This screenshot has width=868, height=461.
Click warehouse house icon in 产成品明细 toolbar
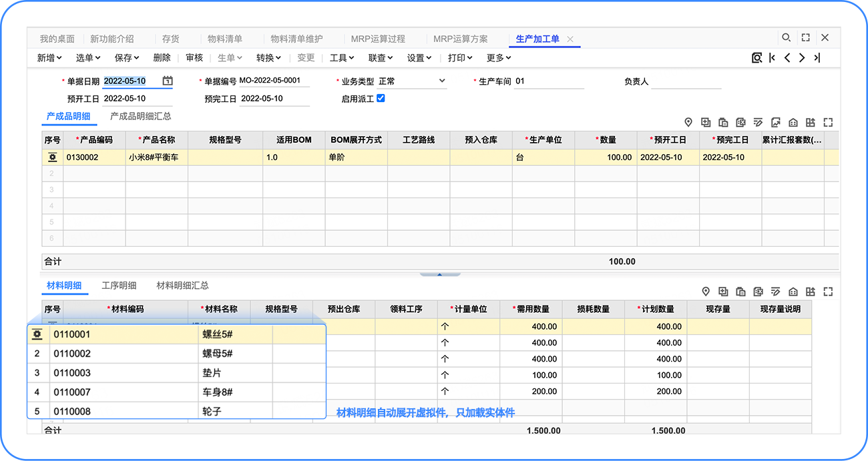tap(793, 122)
